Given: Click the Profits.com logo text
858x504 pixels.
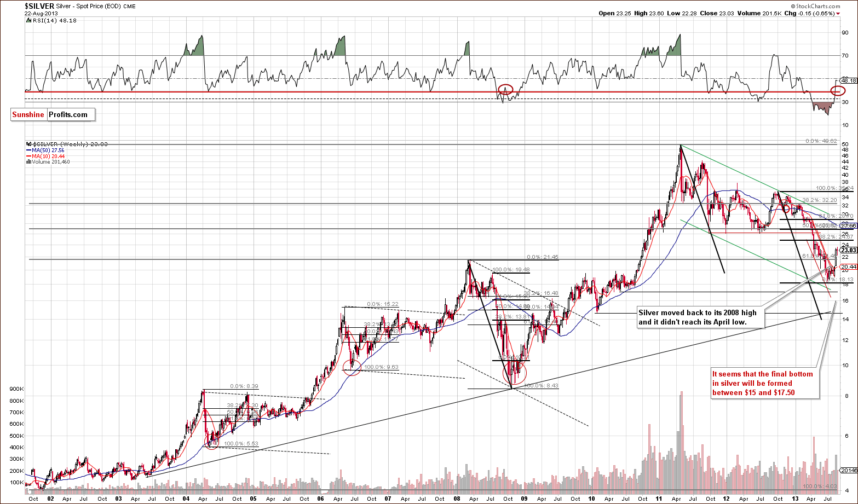Looking at the screenshot, I should pos(68,114).
